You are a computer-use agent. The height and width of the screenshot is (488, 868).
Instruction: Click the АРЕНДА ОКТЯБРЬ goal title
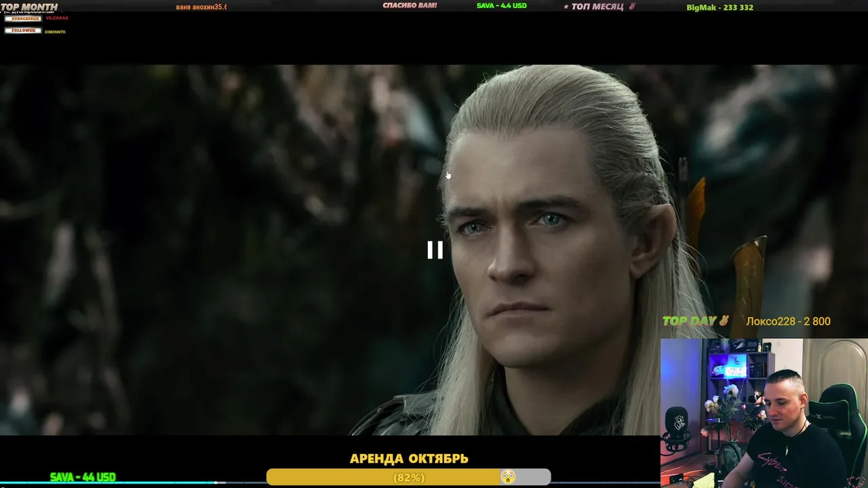(409, 459)
